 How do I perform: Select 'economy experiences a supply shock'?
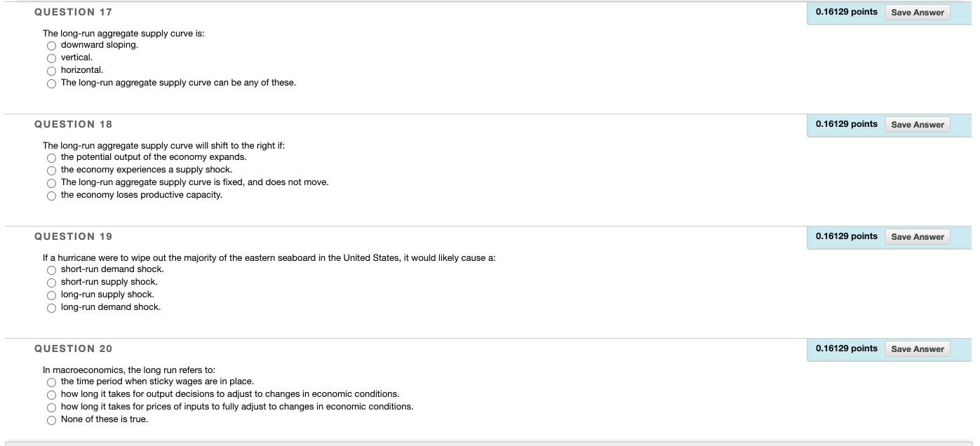click(x=51, y=170)
